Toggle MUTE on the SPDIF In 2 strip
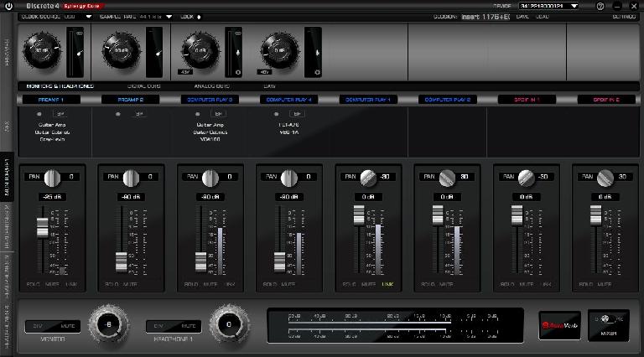 [x=604, y=284]
